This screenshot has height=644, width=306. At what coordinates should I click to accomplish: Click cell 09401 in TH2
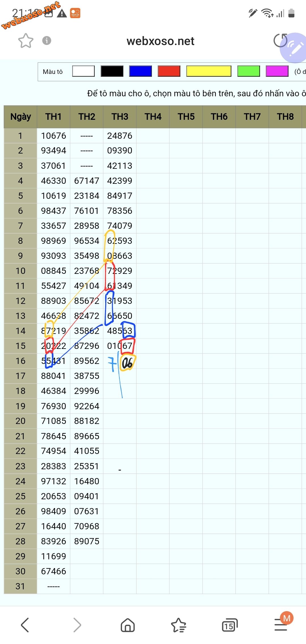[x=87, y=496]
